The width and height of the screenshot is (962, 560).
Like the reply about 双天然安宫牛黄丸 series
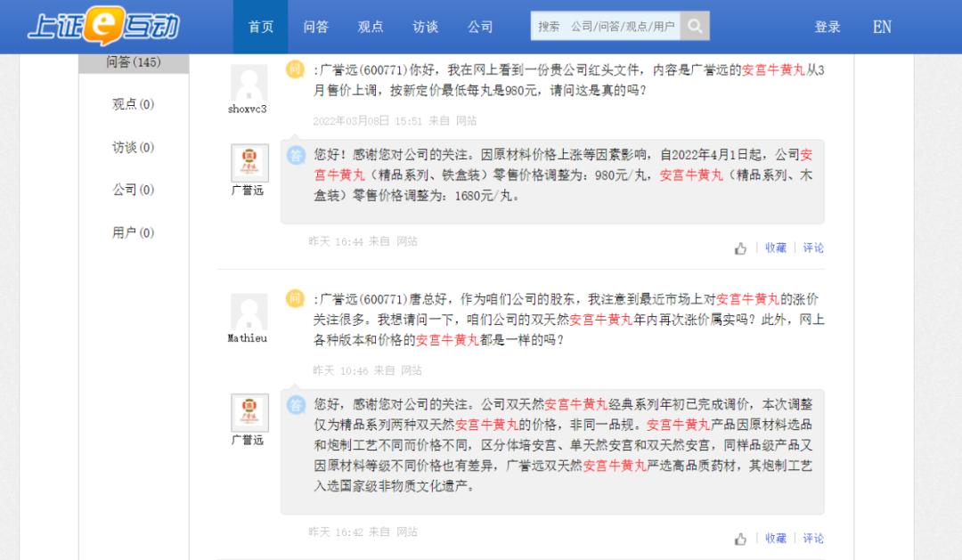pos(740,540)
